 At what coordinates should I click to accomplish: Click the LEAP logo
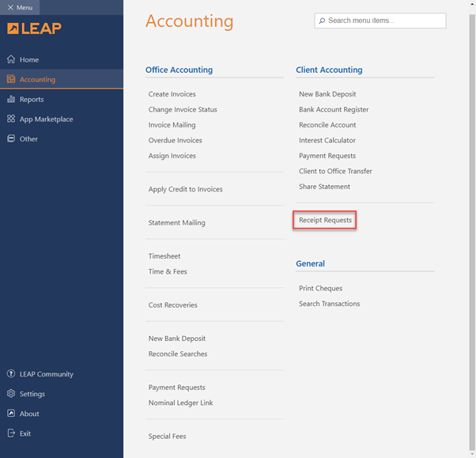pyautogui.click(x=34, y=29)
